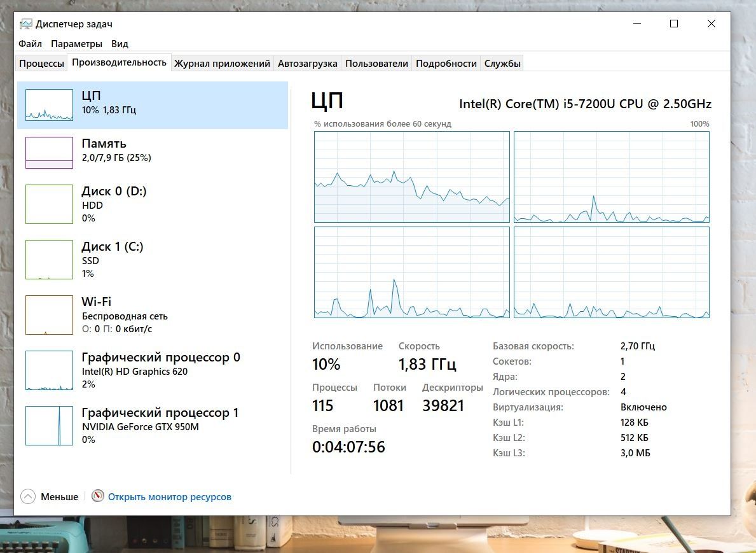Click the large usage-trend core graph
This screenshot has width=756, height=553.
pyautogui.click(x=412, y=177)
